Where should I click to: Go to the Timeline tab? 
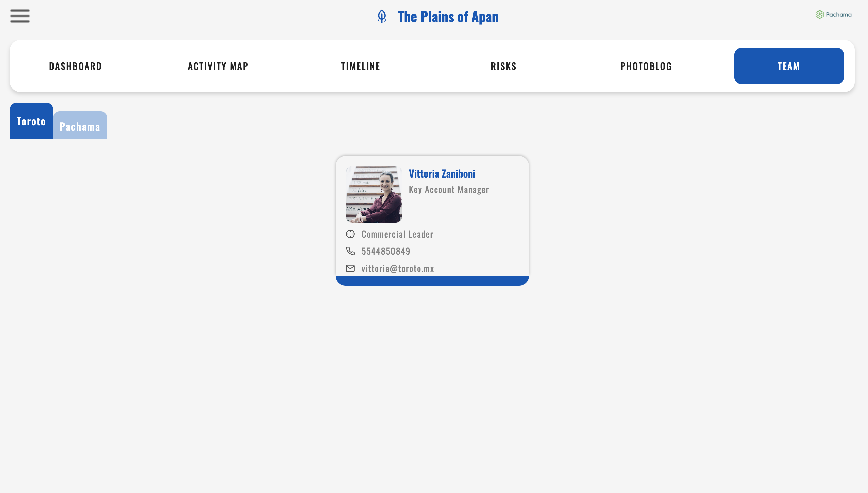[x=360, y=66]
